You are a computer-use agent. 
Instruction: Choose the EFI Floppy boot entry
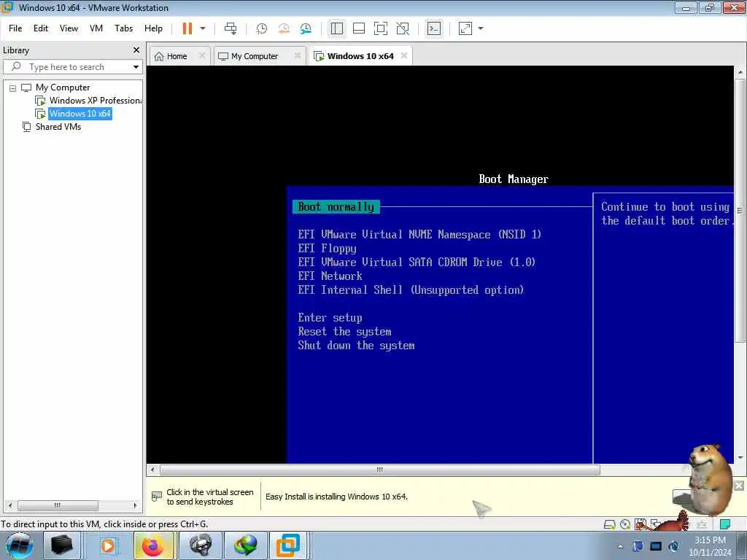328,248
